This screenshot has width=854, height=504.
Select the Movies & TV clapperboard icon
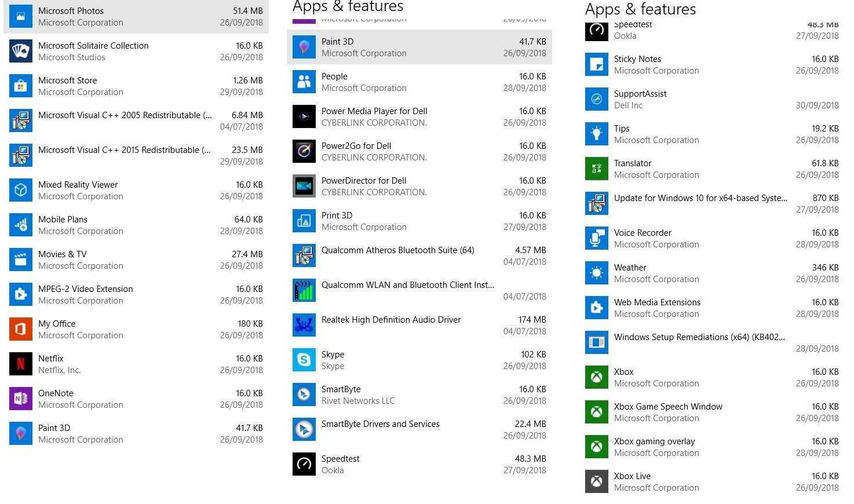coord(21,260)
